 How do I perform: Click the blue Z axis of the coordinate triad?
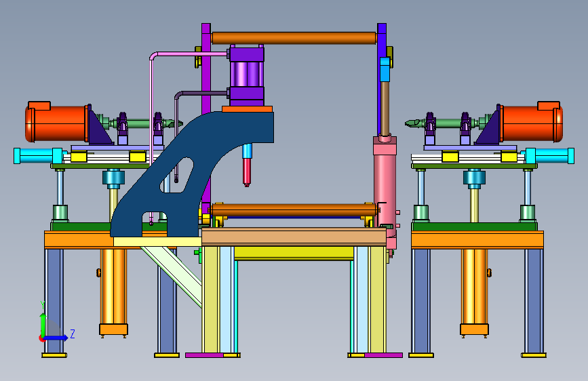[x=56, y=338]
